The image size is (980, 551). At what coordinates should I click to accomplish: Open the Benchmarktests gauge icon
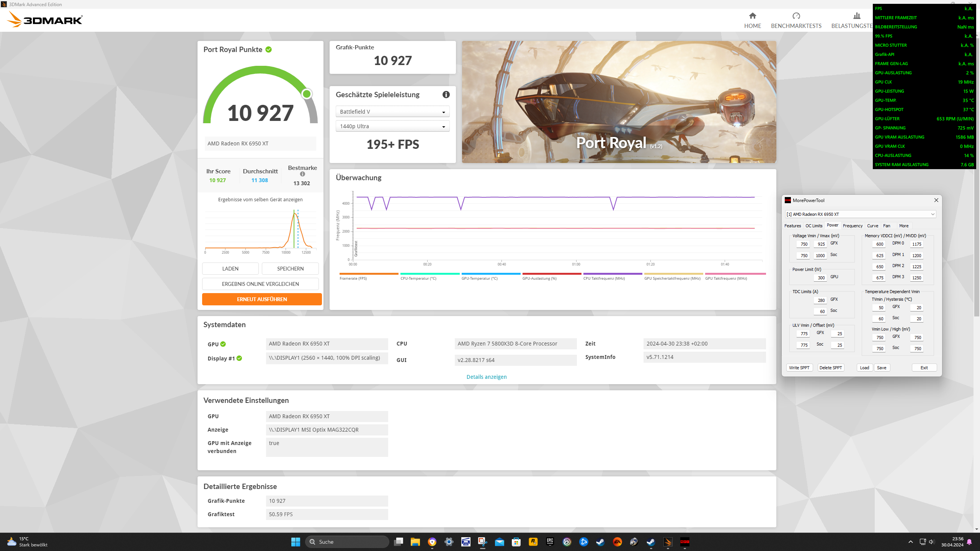796,16
